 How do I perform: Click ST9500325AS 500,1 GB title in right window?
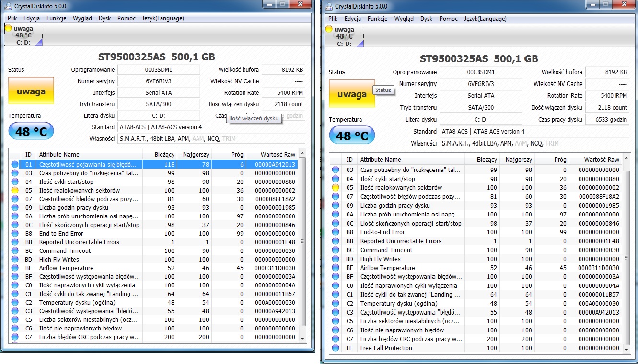coord(479,59)
